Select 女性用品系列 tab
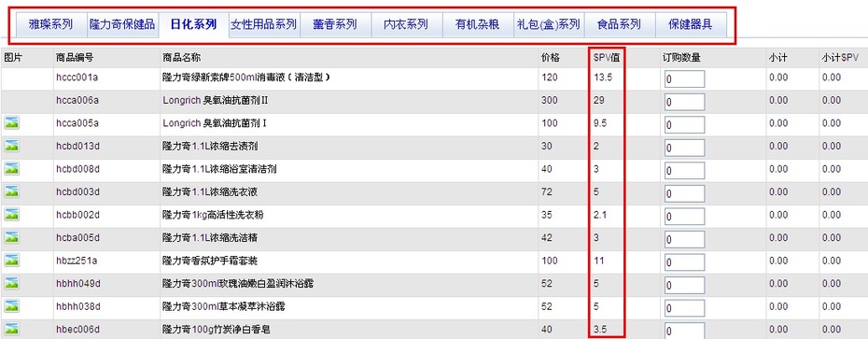868x339 pixels. [263, 25]
